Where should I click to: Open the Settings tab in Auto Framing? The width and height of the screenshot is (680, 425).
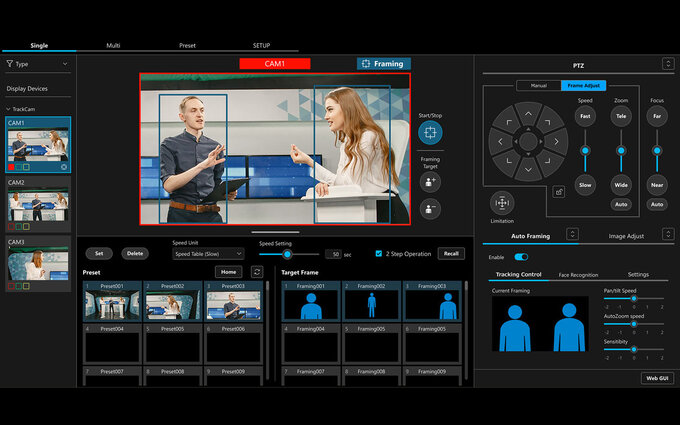[x=638, y=275]
